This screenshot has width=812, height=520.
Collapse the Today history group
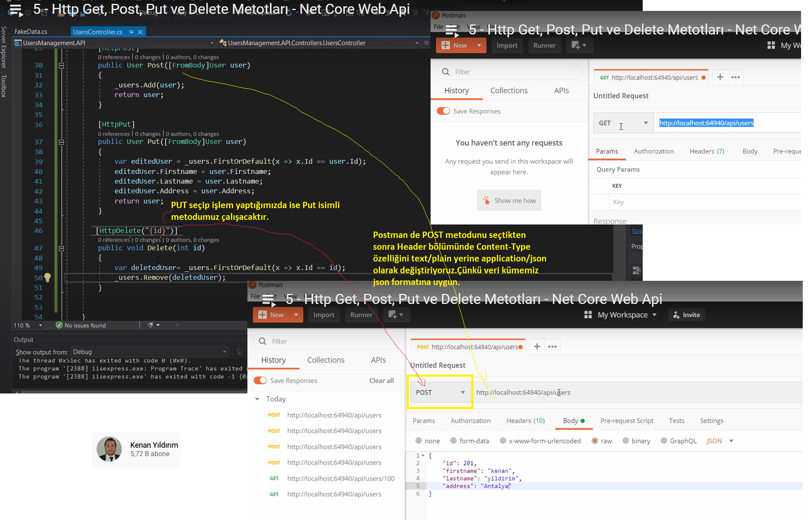257,399
